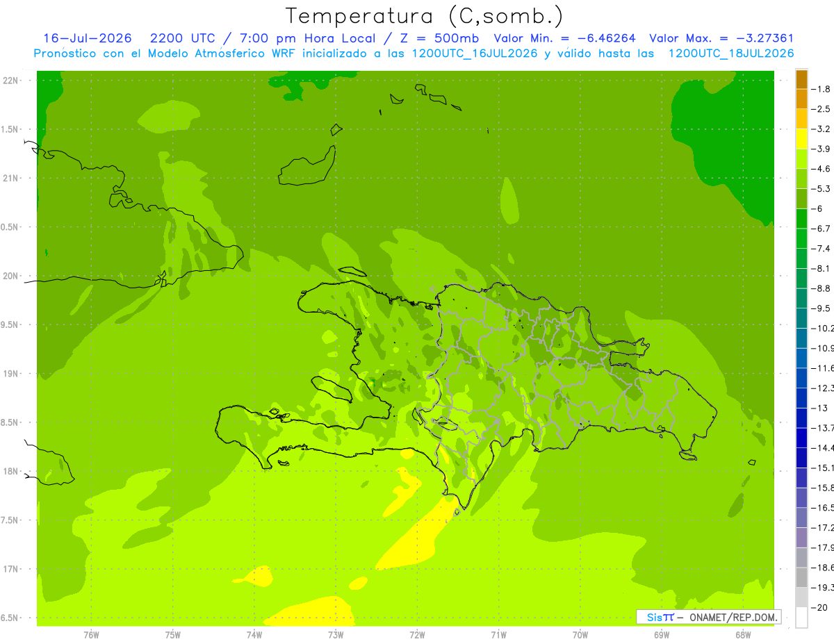
Task: Click the 22N latitude axis label
Action: [11, 81]
